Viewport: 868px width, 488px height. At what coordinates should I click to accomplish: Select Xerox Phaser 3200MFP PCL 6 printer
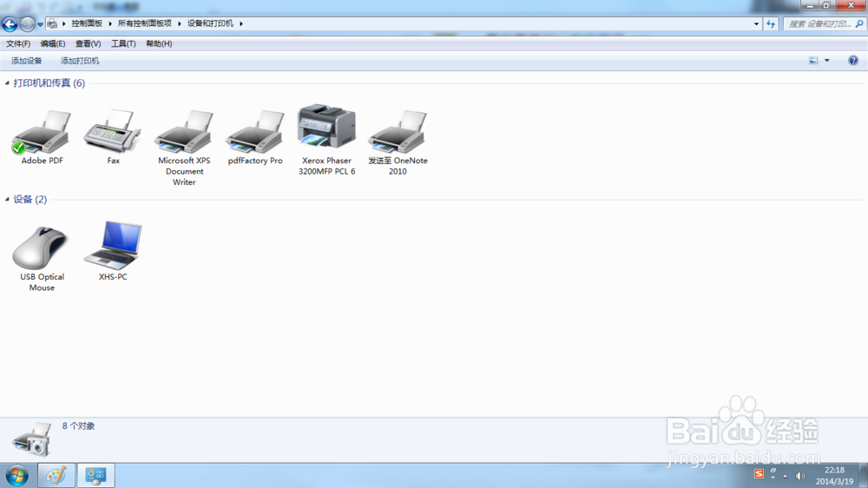click(326, 126)
